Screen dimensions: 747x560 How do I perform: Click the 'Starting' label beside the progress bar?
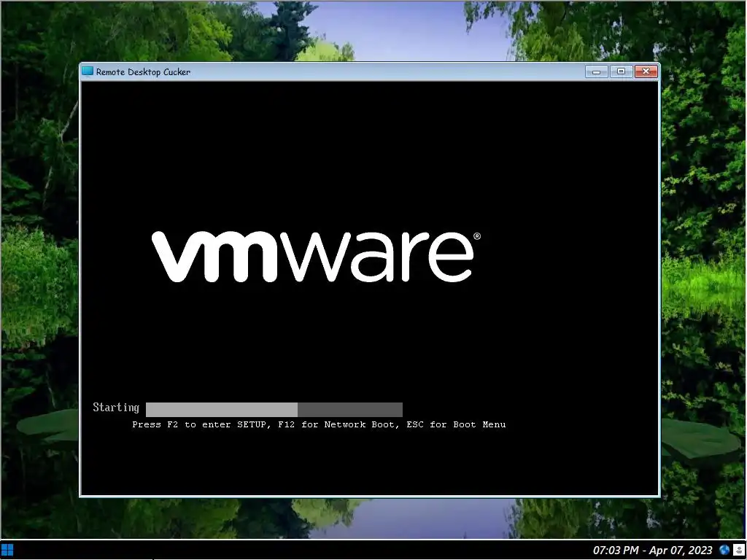[x=116, y=408]
